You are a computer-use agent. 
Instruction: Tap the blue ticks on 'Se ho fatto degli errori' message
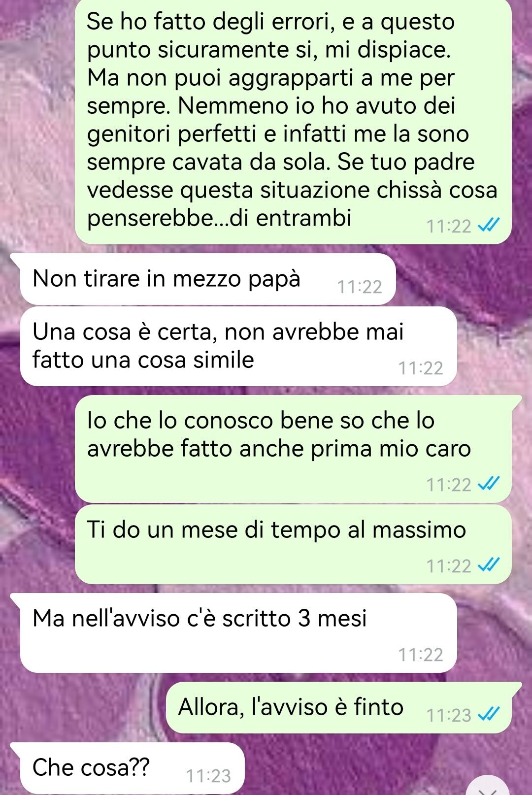[489, 226]
